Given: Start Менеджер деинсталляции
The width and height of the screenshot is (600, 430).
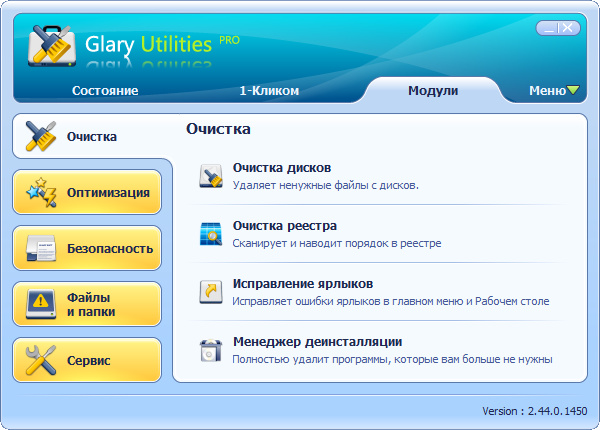Looking at the screenshot, I should (318, 341).
